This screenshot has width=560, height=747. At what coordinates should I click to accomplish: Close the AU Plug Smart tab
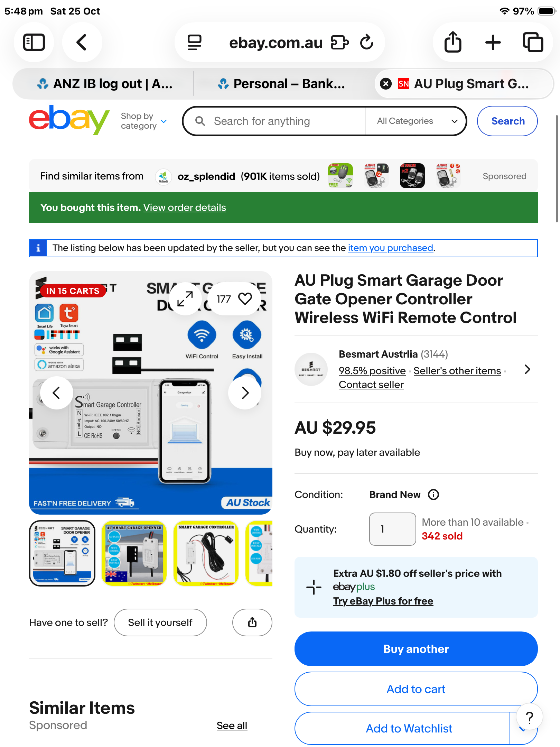tap(386, 84)
